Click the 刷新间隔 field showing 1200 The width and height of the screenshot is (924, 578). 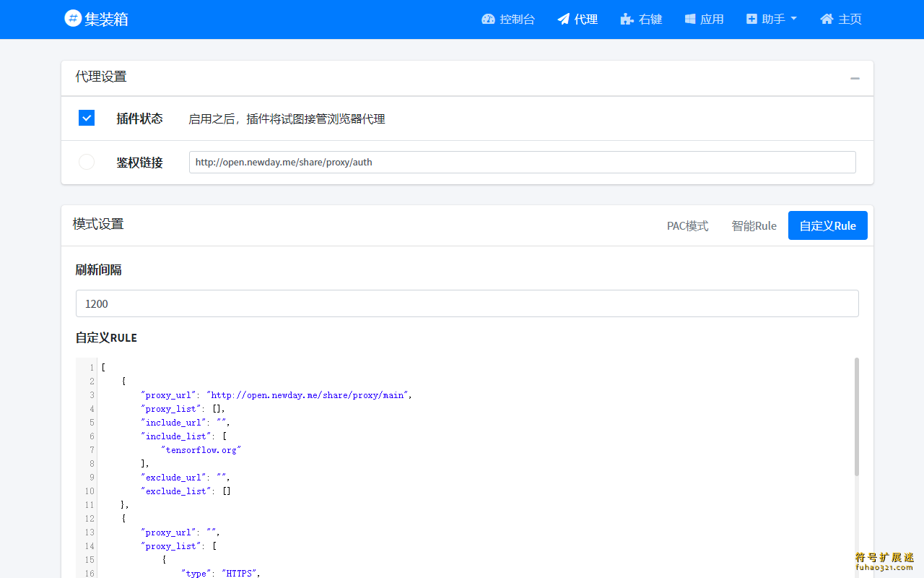pyautogui.click(x=467, y=303)
